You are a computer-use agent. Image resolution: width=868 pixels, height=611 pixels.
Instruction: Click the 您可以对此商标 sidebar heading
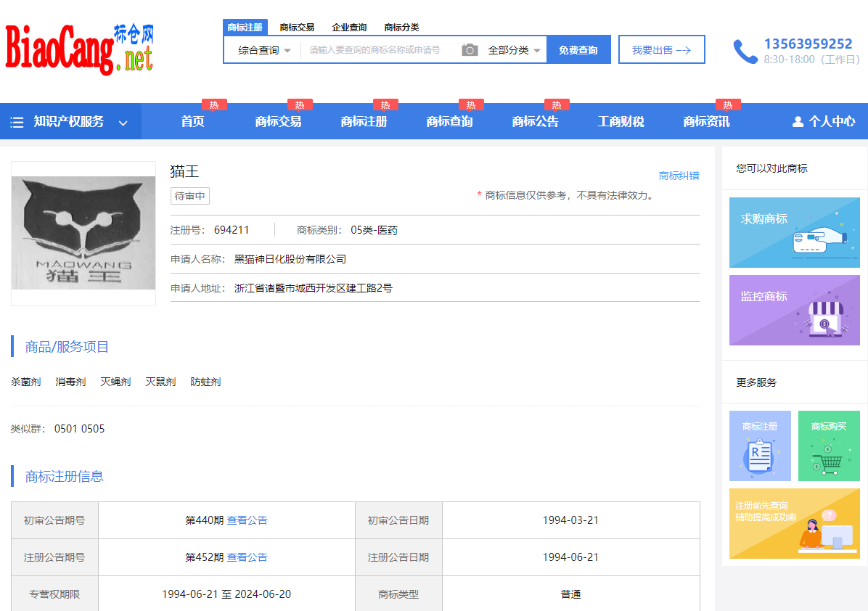tap(771, 168)
